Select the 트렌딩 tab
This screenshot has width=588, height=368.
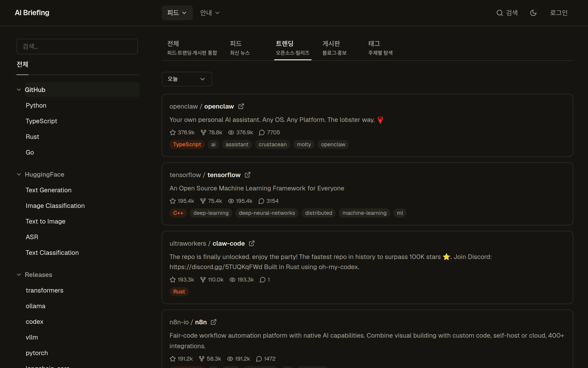293,48
